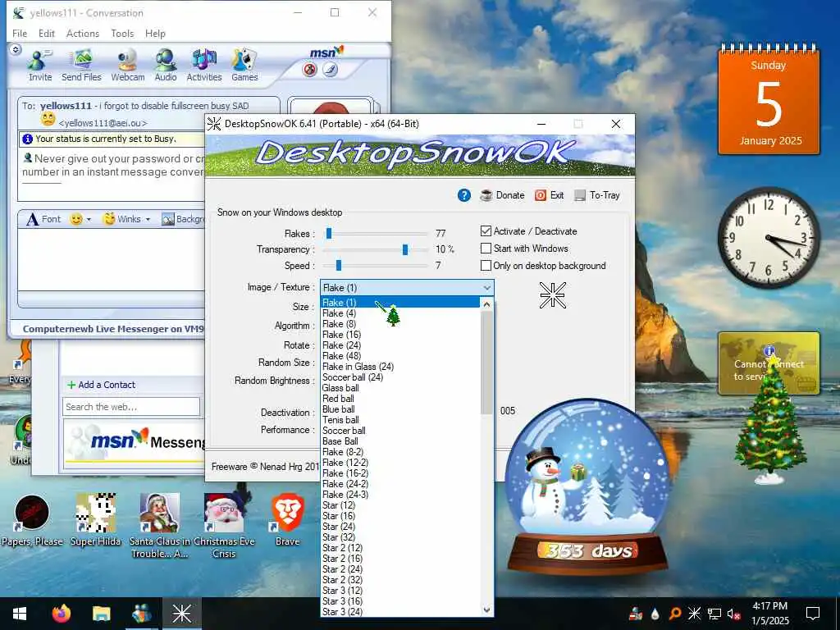This screenshot has width=840, height=630.
Task: Adjust the Transparency slider
Action: click(x=405, y=249)
